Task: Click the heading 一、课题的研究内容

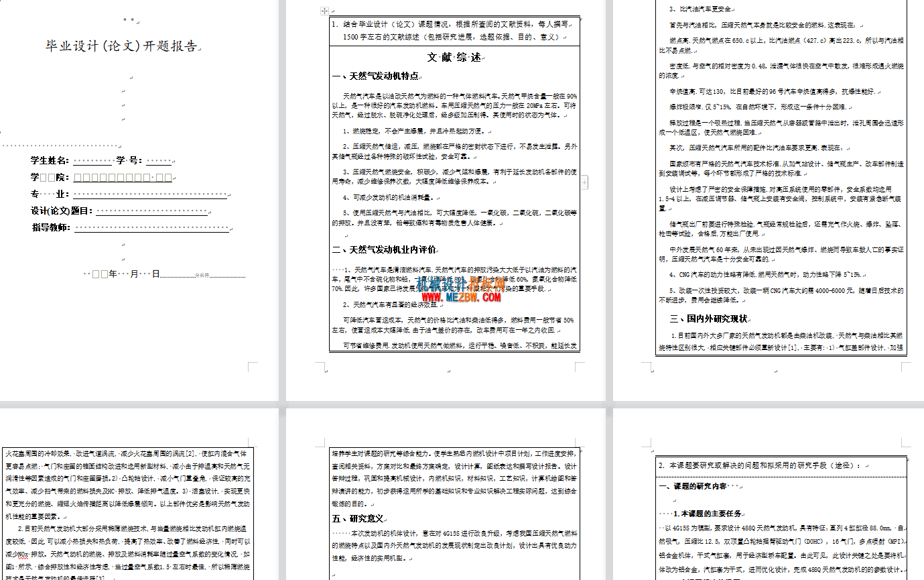Action: coord(694,486)
